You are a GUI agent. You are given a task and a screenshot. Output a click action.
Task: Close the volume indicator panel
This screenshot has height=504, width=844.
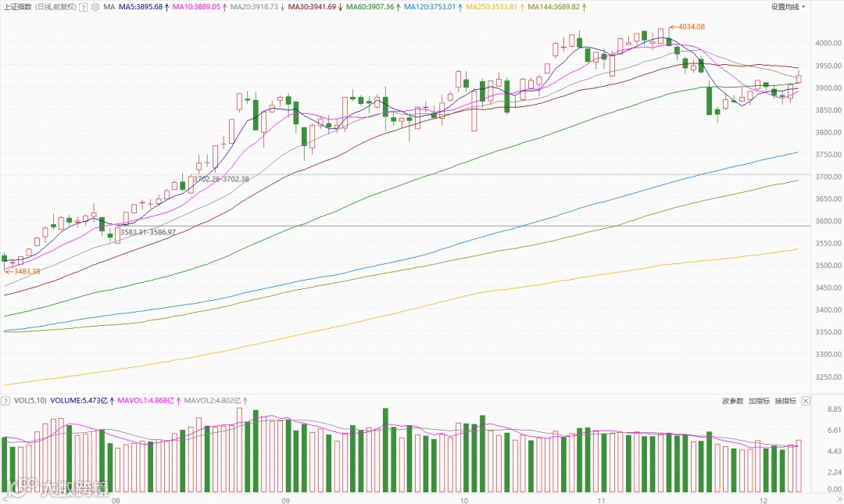point(805,401)
